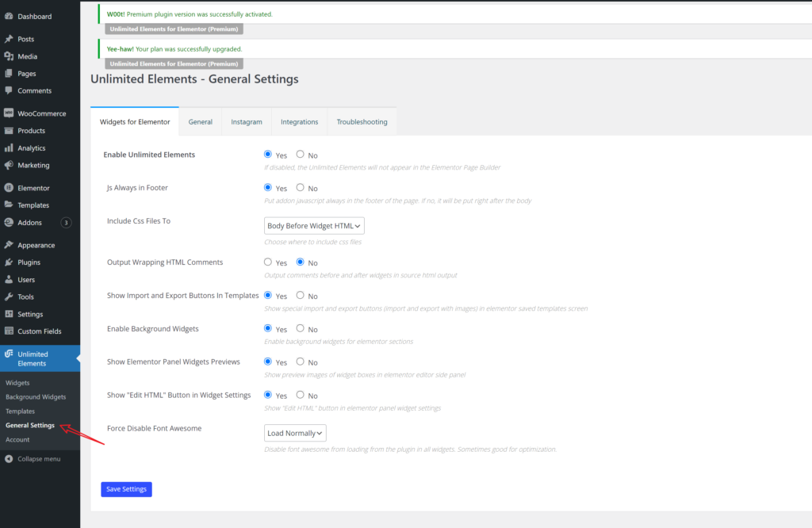Set Show Import and Export Buttons to No
812x528 pixels.
tap(300, 295)
